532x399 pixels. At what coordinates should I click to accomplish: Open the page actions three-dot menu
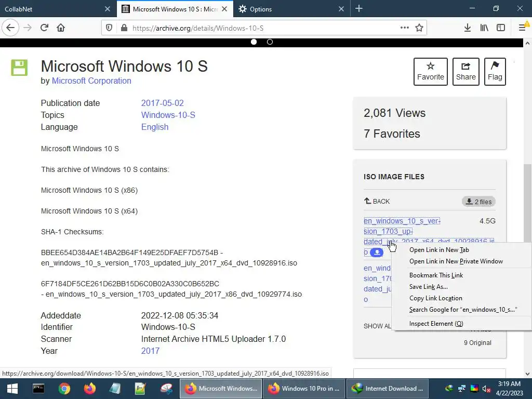coord(404,28)
